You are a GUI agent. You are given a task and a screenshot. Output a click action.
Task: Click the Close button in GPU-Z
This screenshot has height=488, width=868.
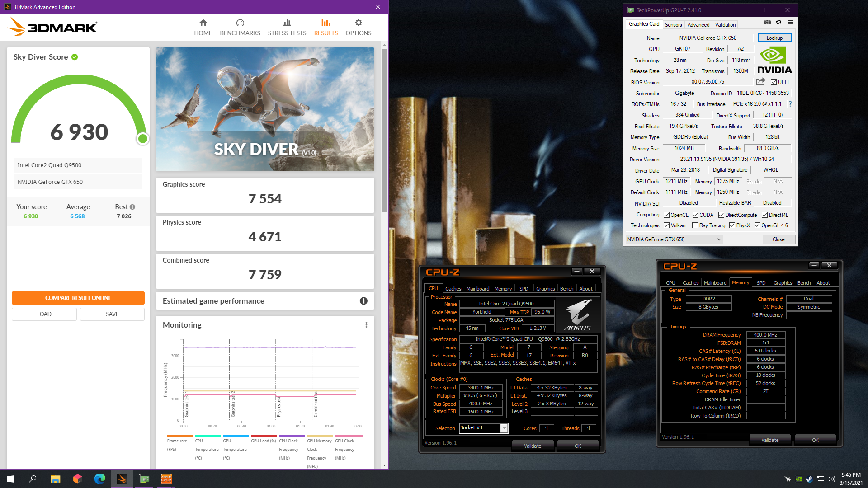click(778, 239)
